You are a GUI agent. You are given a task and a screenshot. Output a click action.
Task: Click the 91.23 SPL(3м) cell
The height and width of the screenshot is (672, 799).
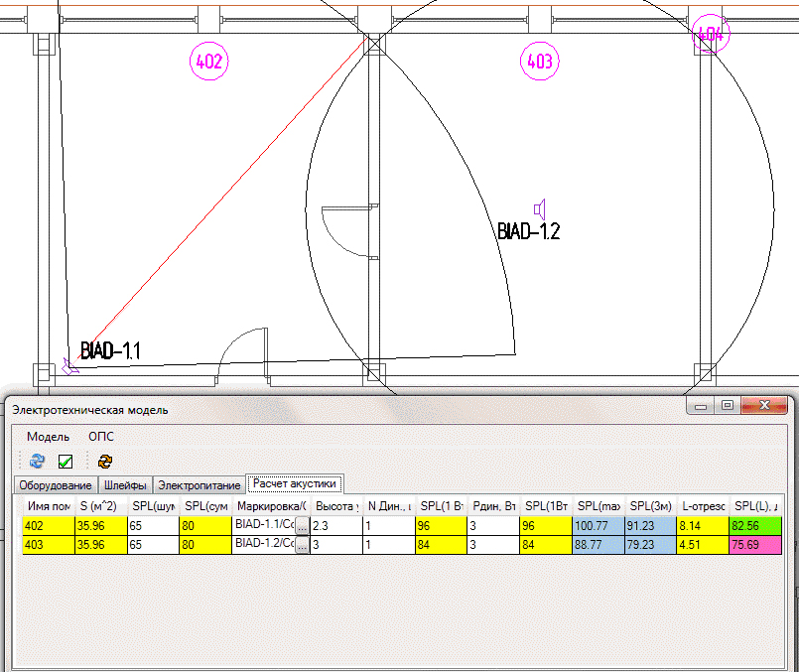651,526
